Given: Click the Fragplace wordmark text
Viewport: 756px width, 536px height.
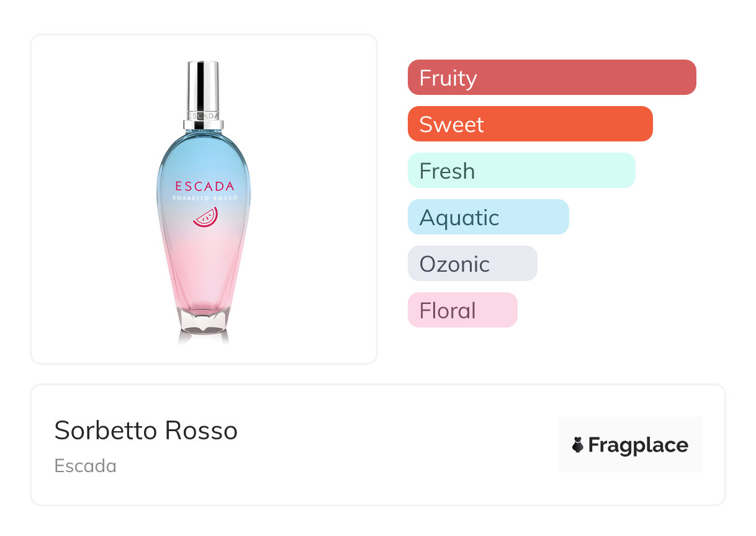Looking at the screenshot, I should (x=637, y=445).
